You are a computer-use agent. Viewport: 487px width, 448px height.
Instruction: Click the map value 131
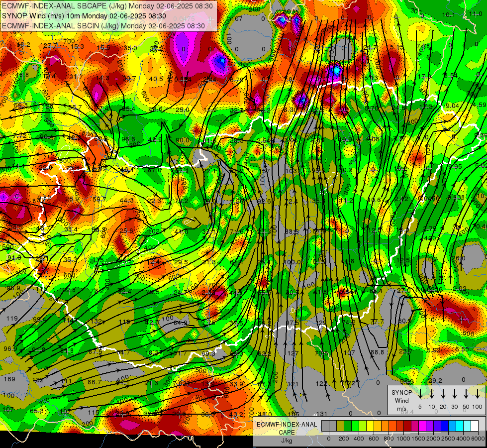pos(322,414)
